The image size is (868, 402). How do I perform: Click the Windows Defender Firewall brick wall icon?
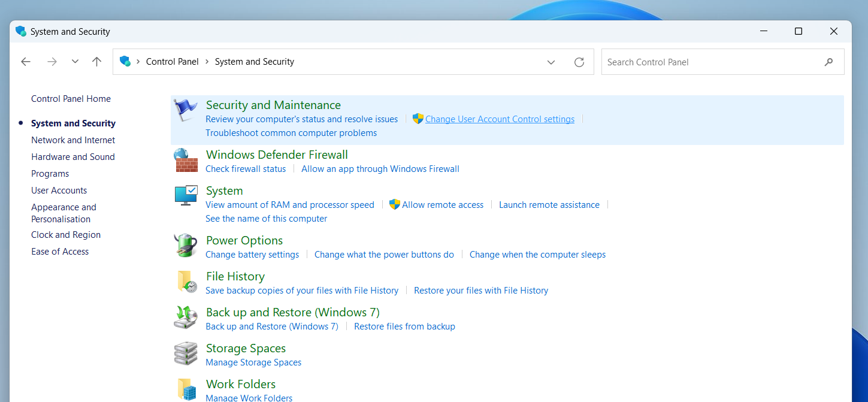pyautogui.click(x=186, y=161)
